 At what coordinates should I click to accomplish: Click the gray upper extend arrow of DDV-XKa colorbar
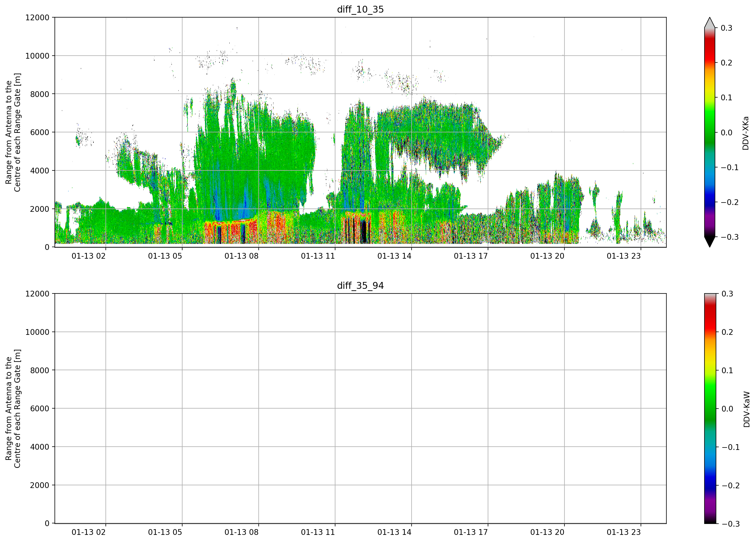click(710, 23)
